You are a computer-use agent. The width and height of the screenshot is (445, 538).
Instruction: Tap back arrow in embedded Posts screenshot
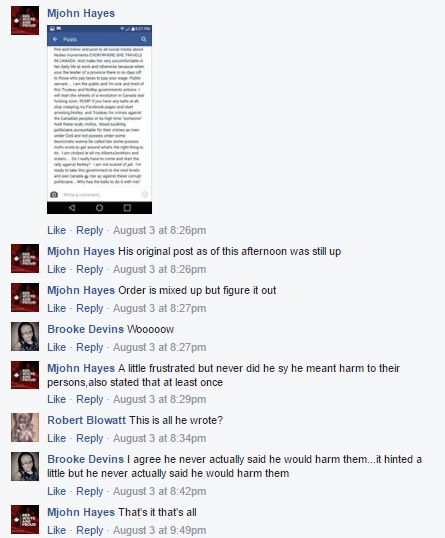coord(55,39)
